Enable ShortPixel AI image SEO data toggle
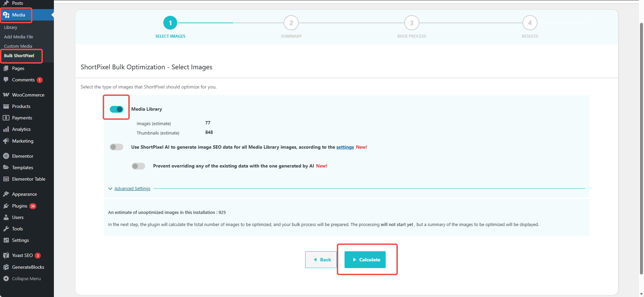Viewport: 644px width, 297px height. (x=117, y=147)
